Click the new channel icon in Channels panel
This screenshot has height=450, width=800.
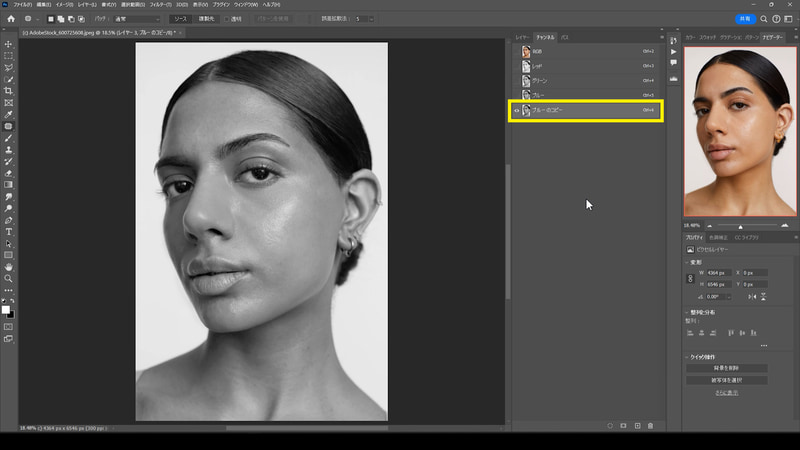pos(637,425)
